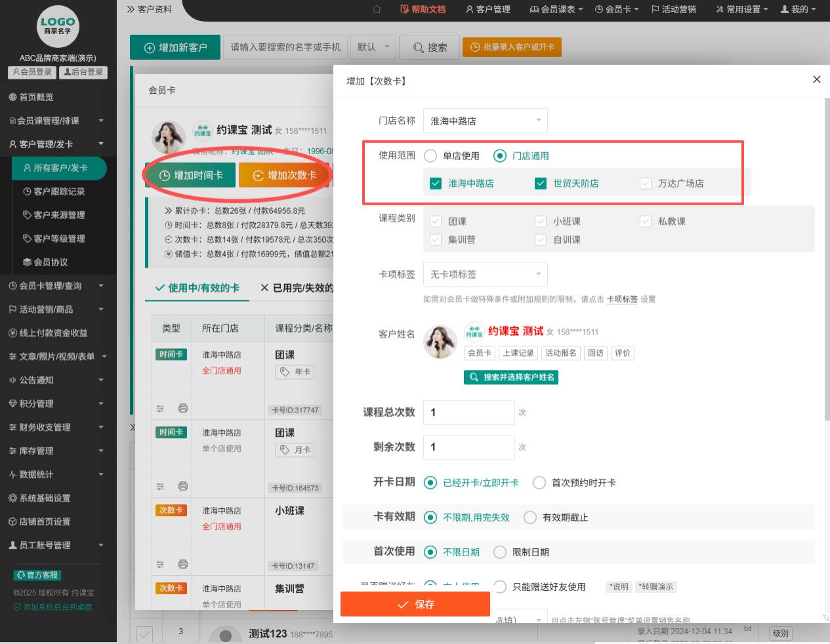Click 搜索并选择客户姓名 button
Viewport: 830px width, 644px height.
coord(511,377)
